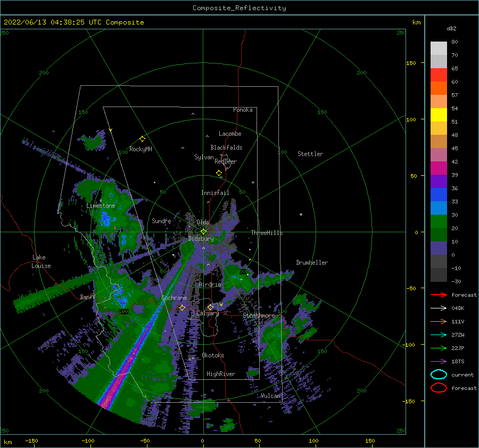479x448 pixels.
Task: Select the yellow swatch between 54 and 51
Action: 439,115
